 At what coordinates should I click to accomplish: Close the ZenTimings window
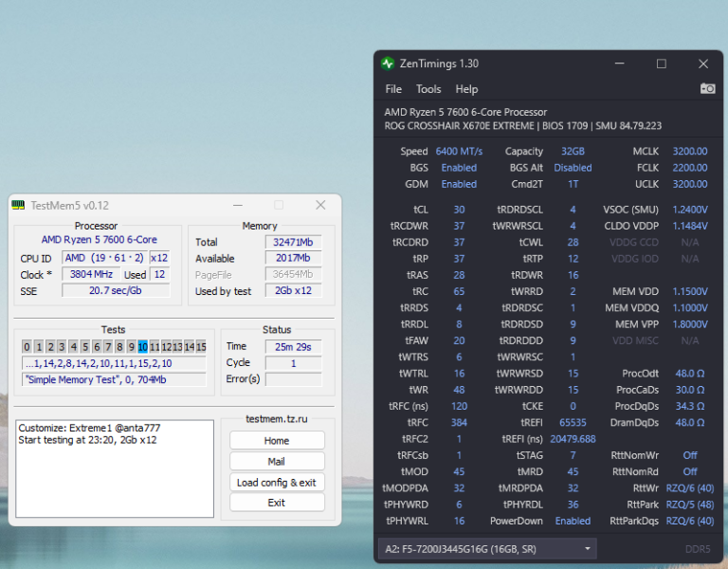702,64
